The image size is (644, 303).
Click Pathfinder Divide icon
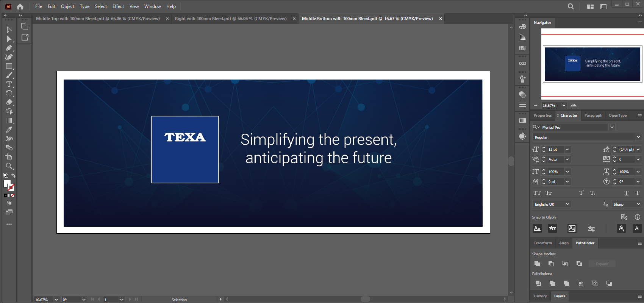(x=538, y=283)
